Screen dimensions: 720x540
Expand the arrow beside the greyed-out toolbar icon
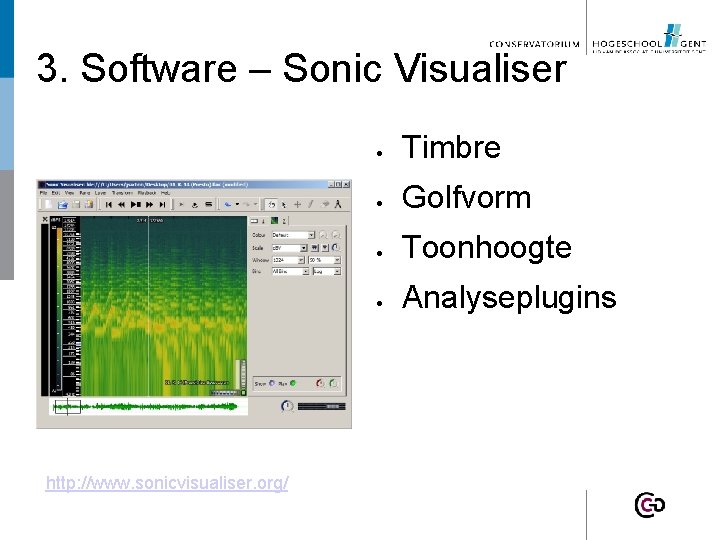coord(256,204)
